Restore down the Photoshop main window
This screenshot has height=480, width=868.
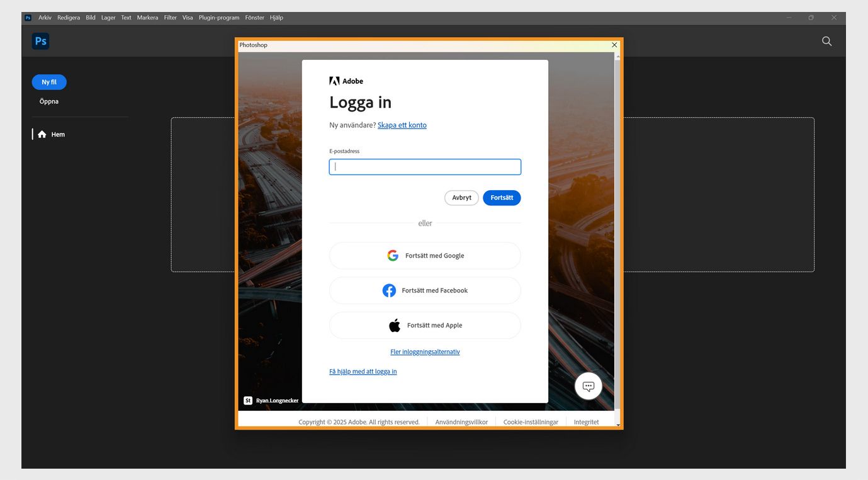(811, 18)
